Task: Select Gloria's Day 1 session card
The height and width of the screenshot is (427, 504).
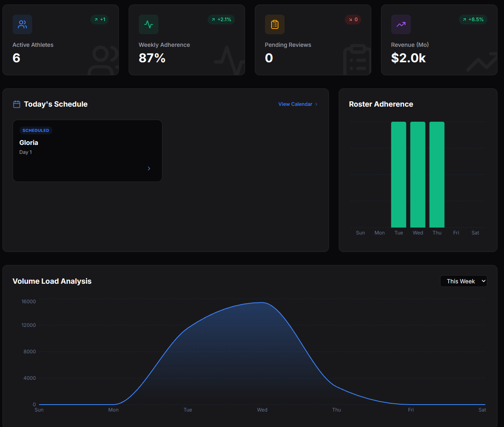Action: click(87, 151)
